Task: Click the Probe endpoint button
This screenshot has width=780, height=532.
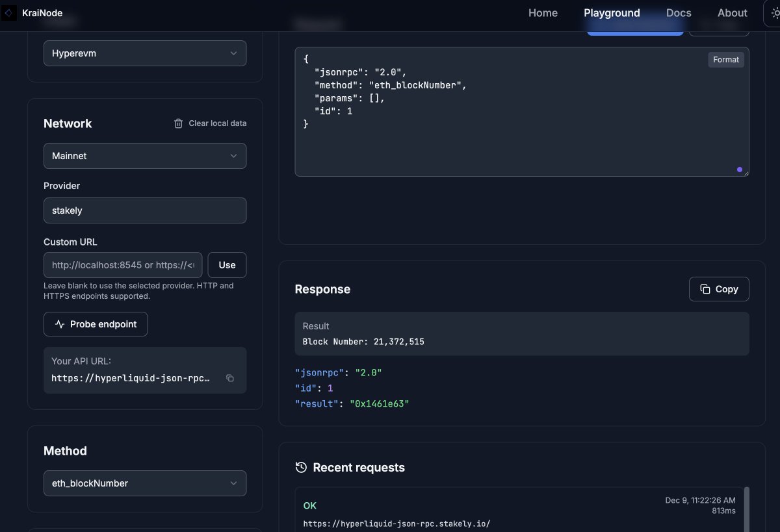Action: click(x=96, y=324)
